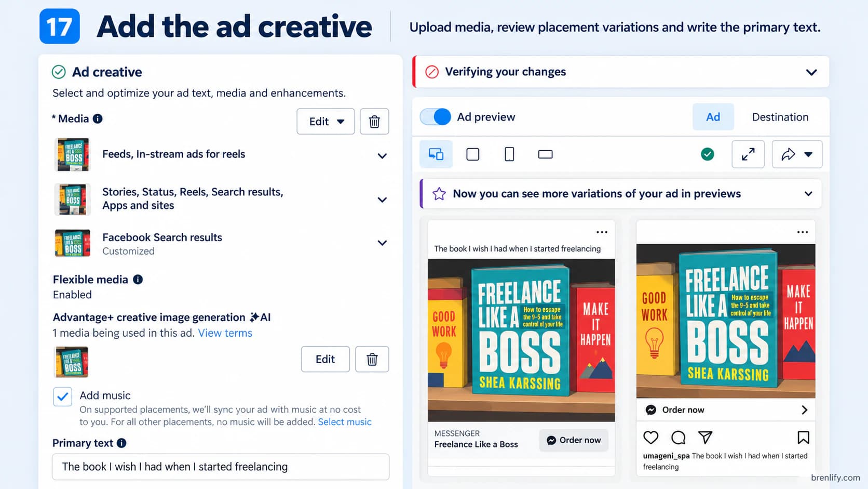This screenshot has width=868, height=489.
Task: Open the three-dot menu on Messenger preview
Action: click(x=602, y=232)
